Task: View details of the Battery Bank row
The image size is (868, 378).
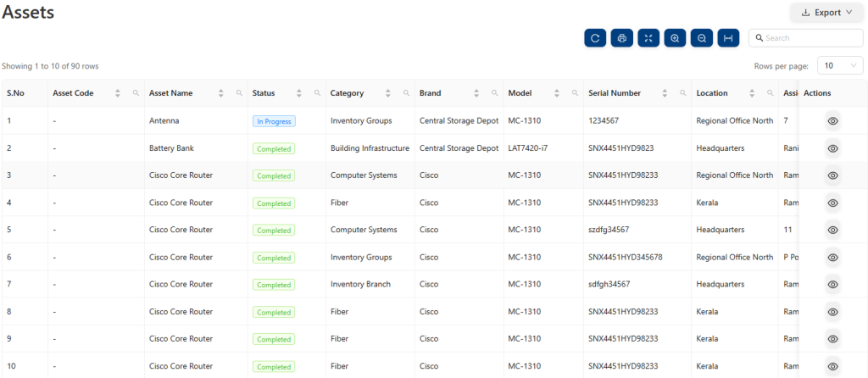Action: [x=832, y=148]
